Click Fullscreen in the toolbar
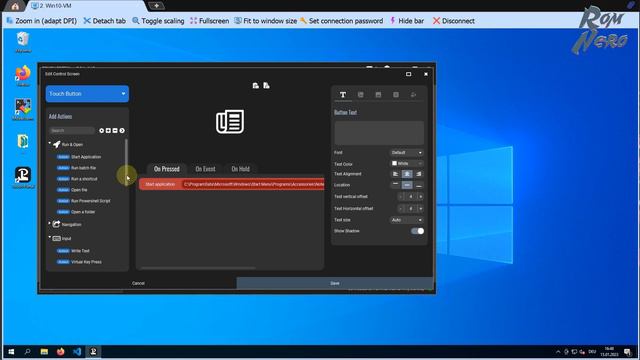Screen dimensions: 640x360 click(x=209, y=21)
